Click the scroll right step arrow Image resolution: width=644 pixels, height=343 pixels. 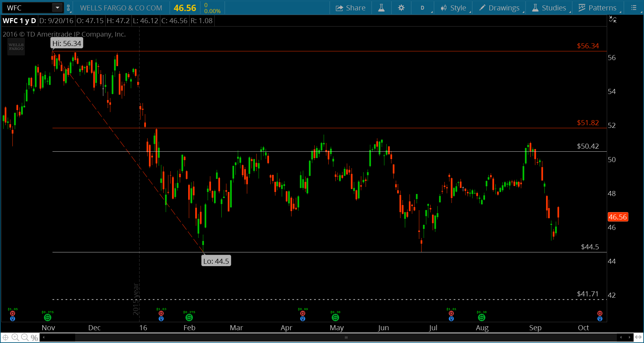[x=629, y=337]
